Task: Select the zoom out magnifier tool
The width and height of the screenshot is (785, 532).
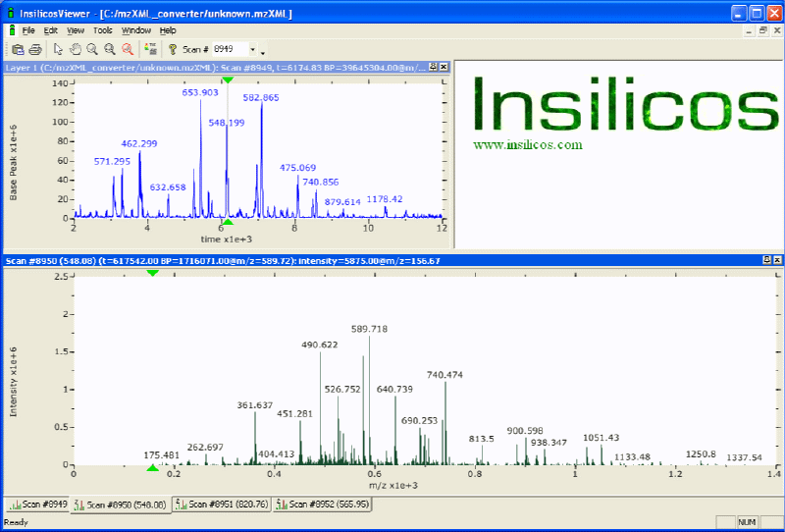Action: tap(110, 49)
